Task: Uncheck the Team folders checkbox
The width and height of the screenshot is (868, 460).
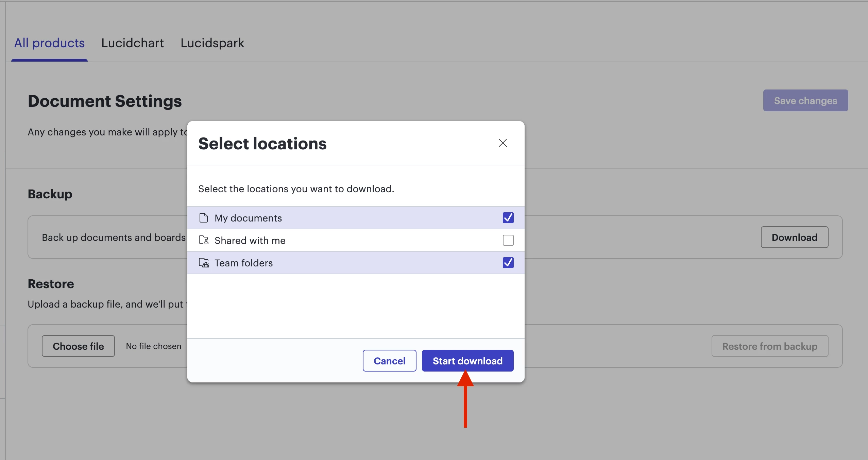Action: [508, 263]
